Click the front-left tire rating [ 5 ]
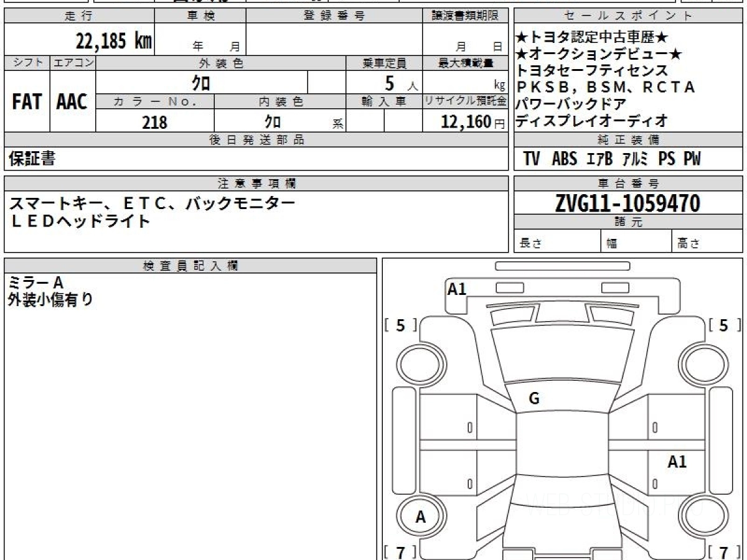 point(401,325)
